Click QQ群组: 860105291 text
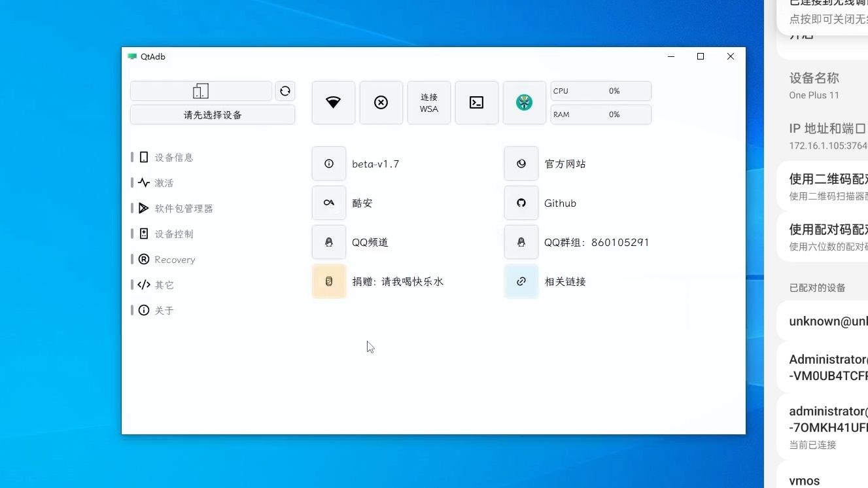The image size is (868, 488). click(597, 243)
